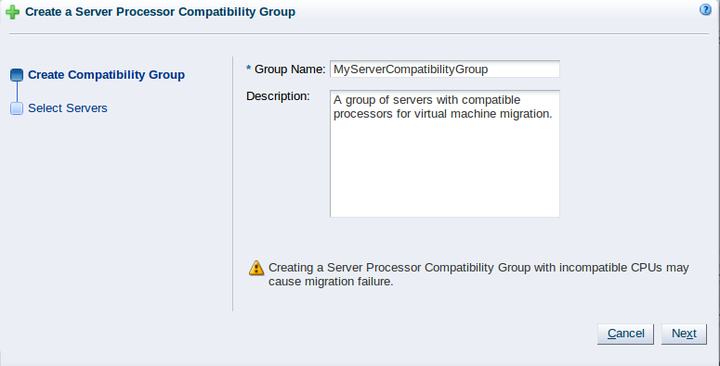The width and height of the screenshot is (720, 366).
Task: Select the Select Servers step marker
Action: (x=17, y=108)
